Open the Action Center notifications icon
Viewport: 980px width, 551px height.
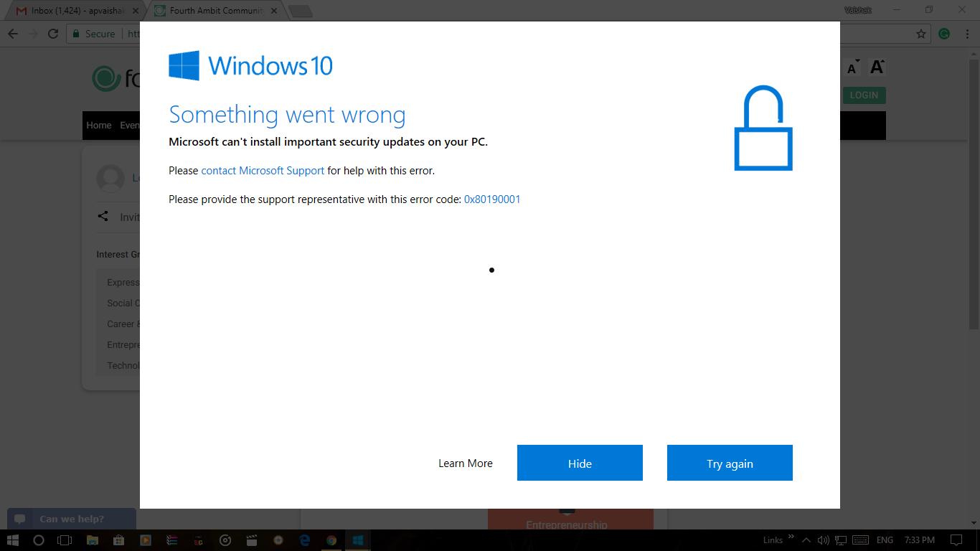956,540
